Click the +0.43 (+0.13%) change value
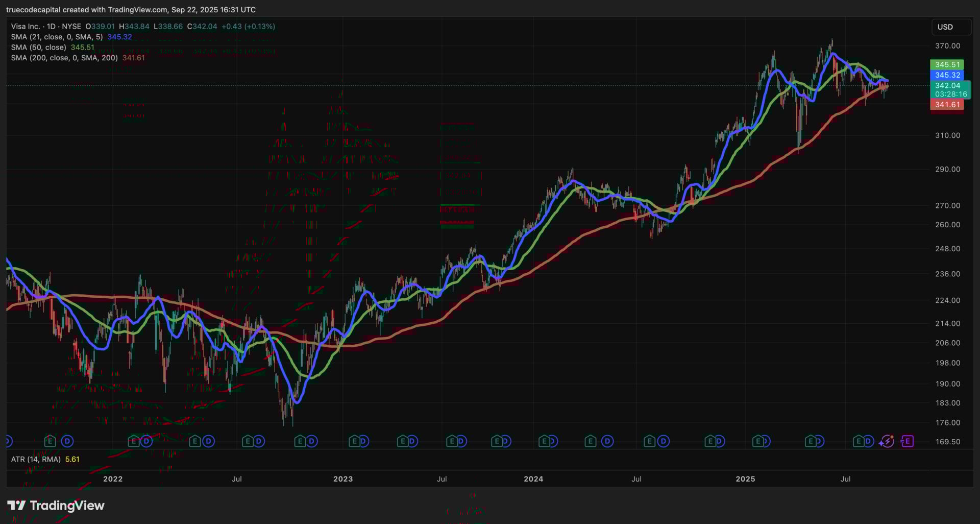Viewport: 980px width, 524px height. tap(248, 27)
